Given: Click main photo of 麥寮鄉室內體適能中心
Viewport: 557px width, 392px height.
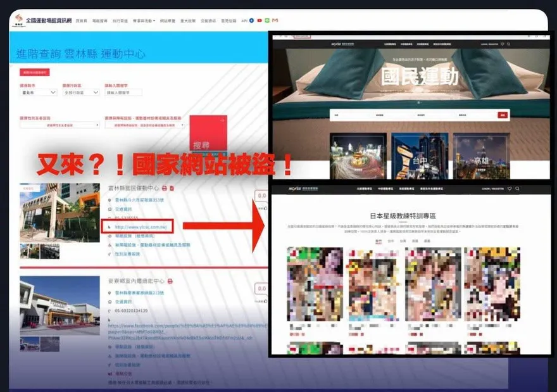Looking at the screenshot, I should pos(59,306).
